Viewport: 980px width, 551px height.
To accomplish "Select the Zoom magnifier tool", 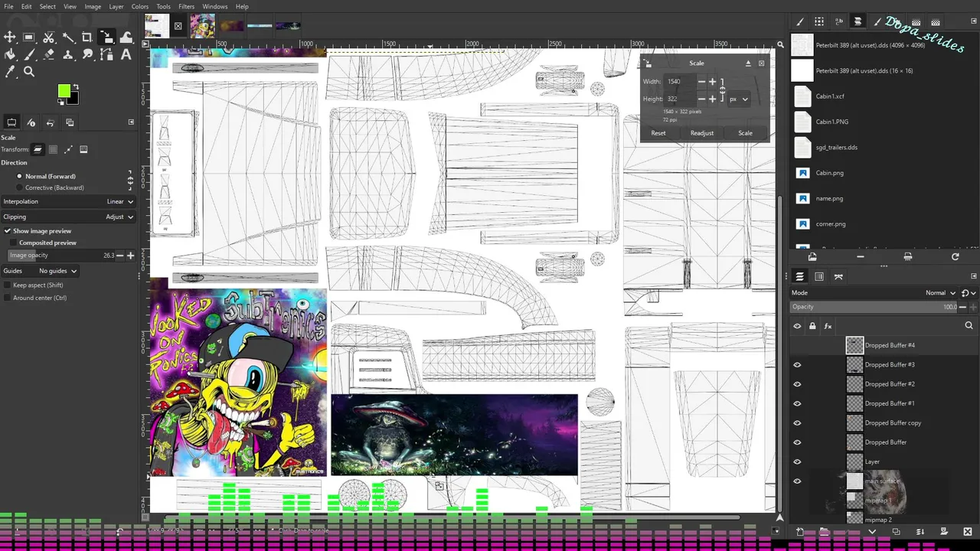I will tap(29, 72).
